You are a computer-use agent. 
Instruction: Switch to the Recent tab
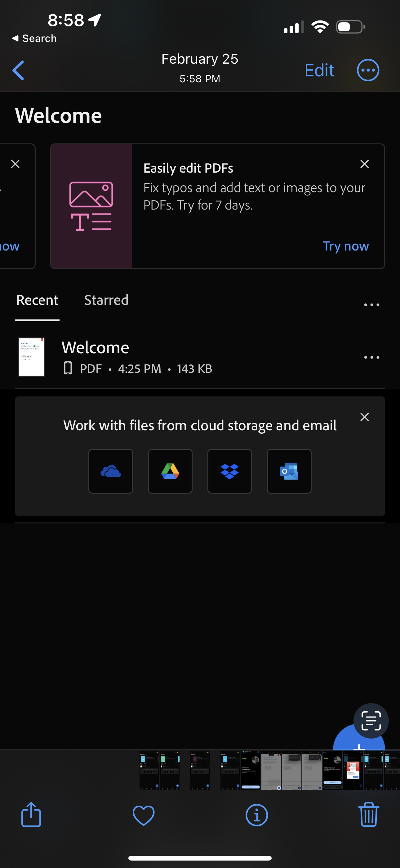tap(37, 300)
